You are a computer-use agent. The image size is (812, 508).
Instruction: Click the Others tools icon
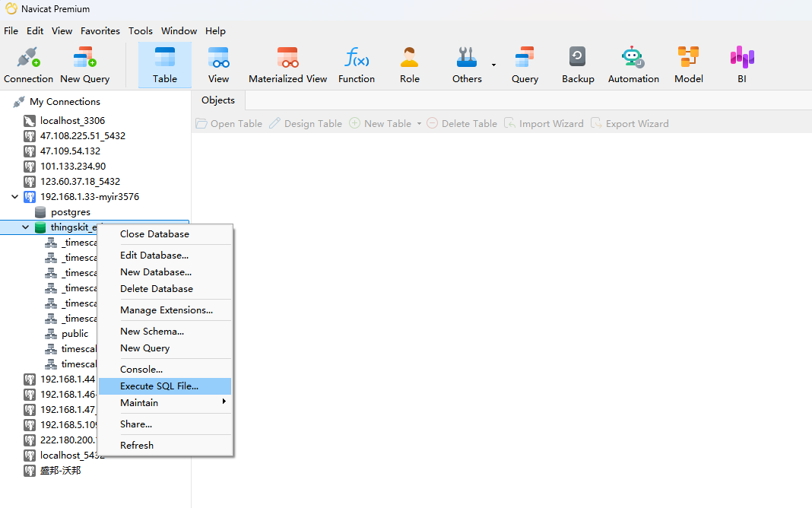point(467,58)
